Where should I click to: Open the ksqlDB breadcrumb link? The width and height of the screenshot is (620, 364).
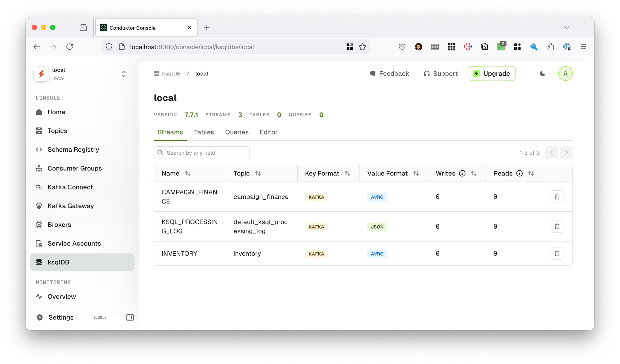tap(171, 73)
